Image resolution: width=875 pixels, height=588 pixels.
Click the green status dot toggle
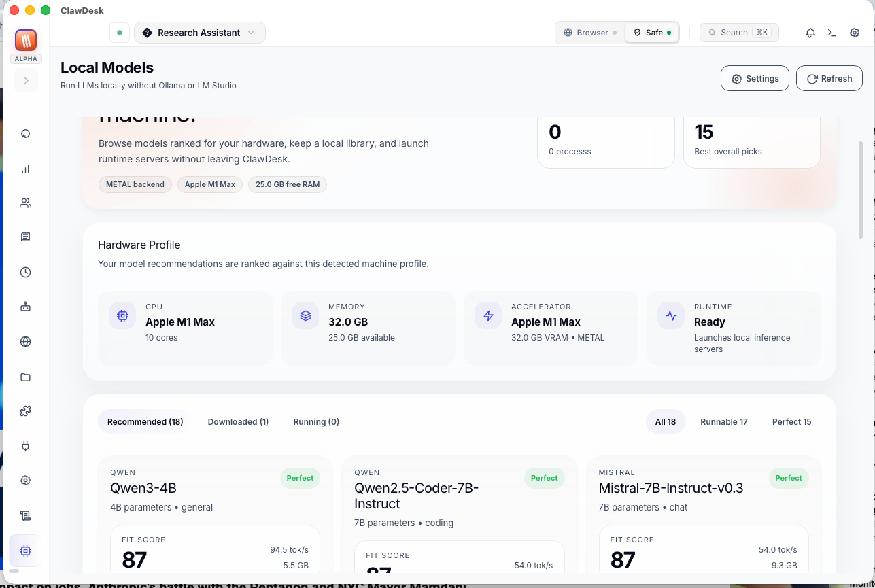click(x=120, y=32)
